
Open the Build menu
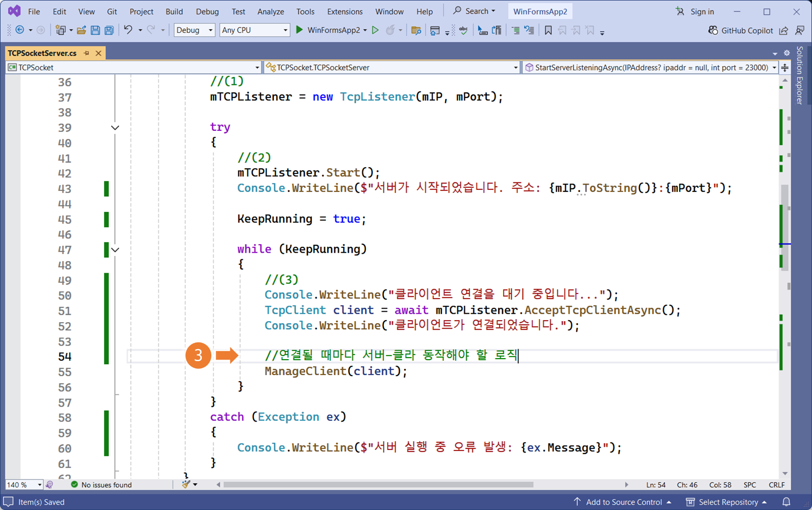174,11
